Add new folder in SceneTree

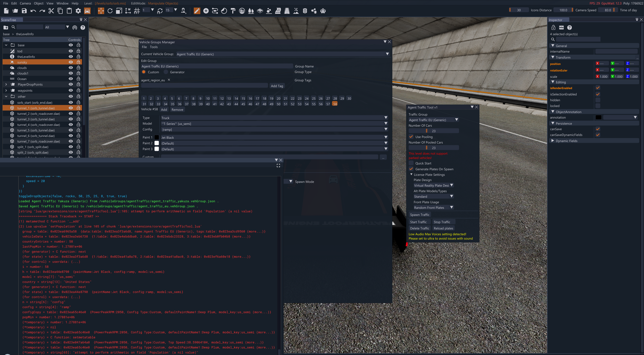(x=6, y=27)
